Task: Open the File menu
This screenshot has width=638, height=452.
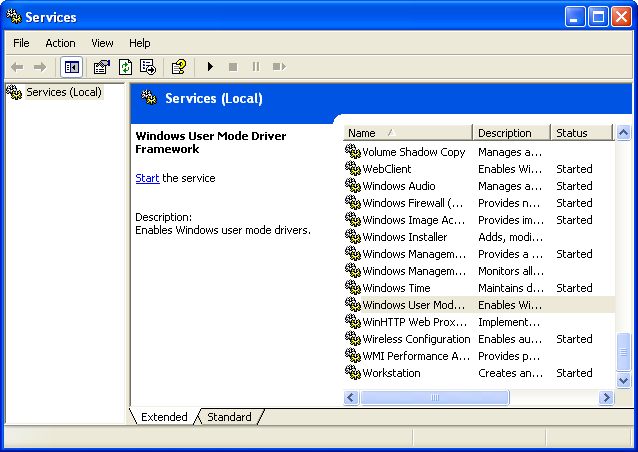Action: point(21,43)
